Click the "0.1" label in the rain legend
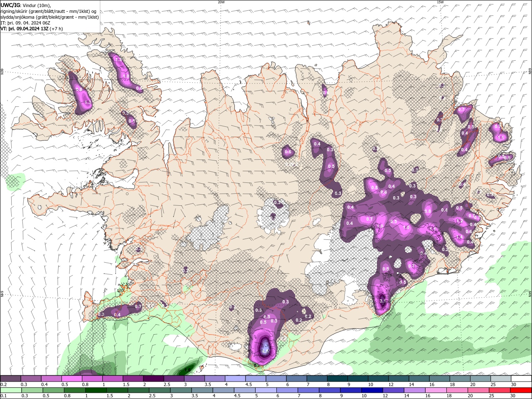 tap(4, 396)
